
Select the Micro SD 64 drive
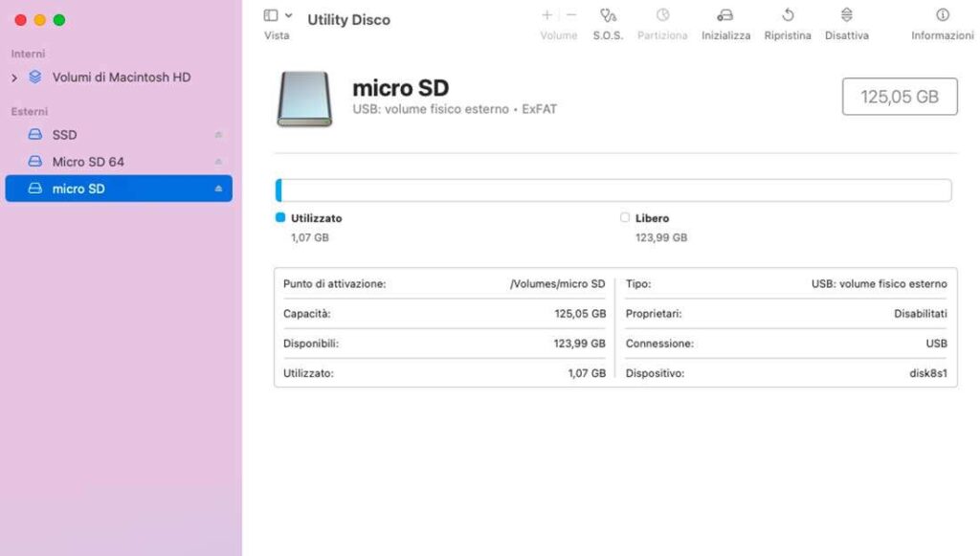[x=119, y=162]
